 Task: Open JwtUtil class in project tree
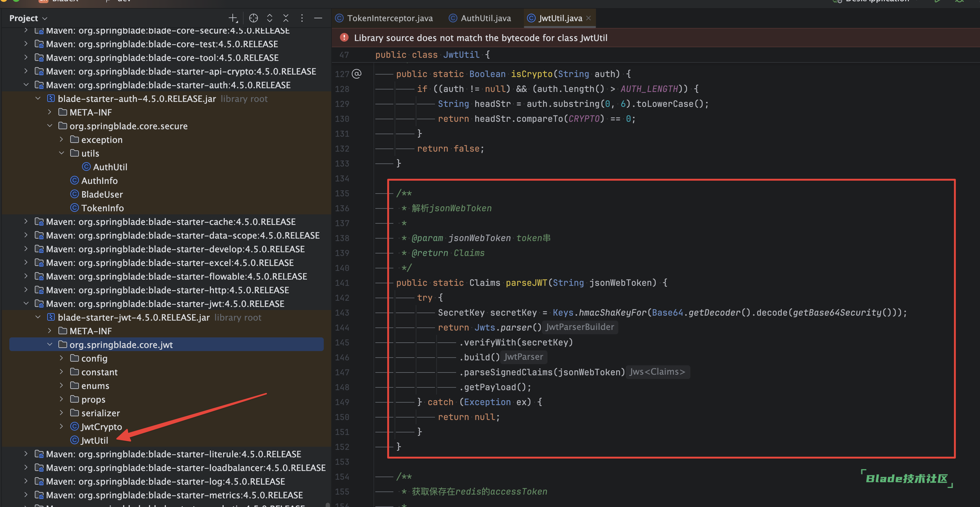(89, 441)
